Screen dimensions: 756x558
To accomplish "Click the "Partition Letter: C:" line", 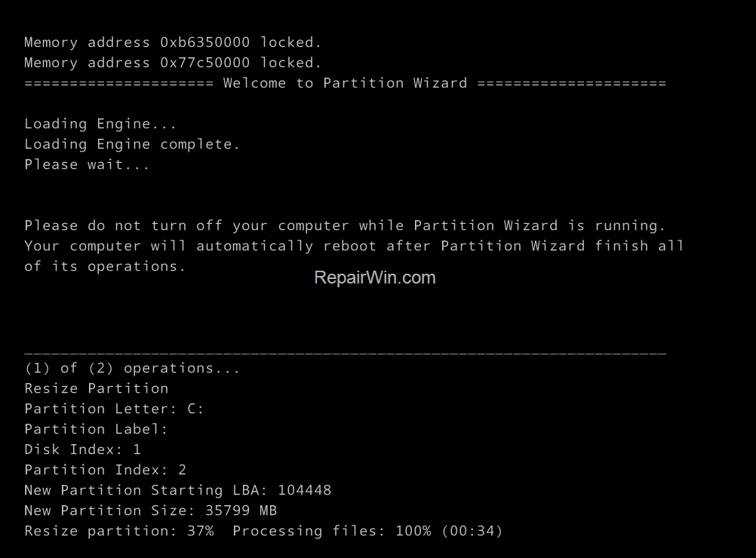I will click(114, 409).
